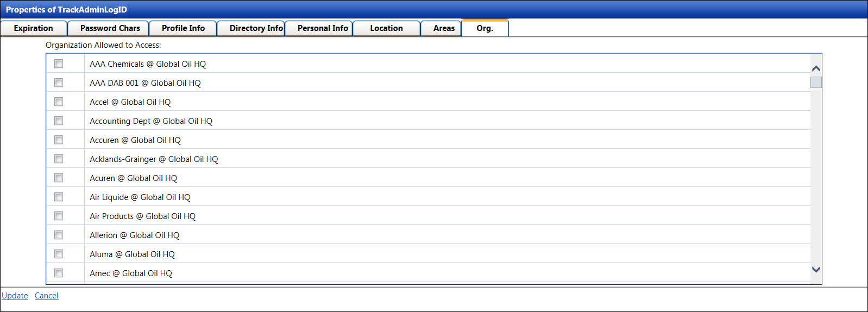Click the text AAA Chemicals @ Global Oil HQ
Viewport: 868px width, 312px height.
pos(148,64)
